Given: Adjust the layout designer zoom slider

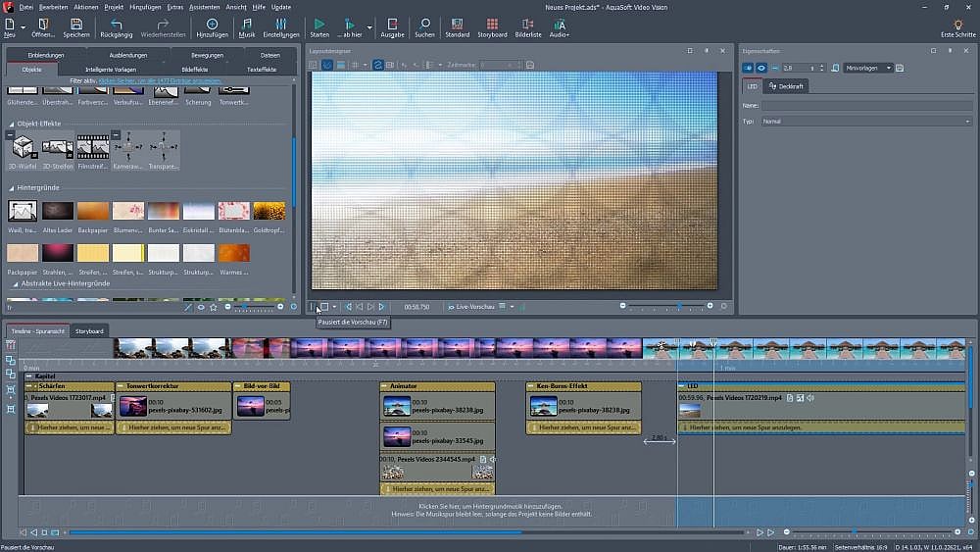Looking at the screenshot, I should click(x=678, y=306).
